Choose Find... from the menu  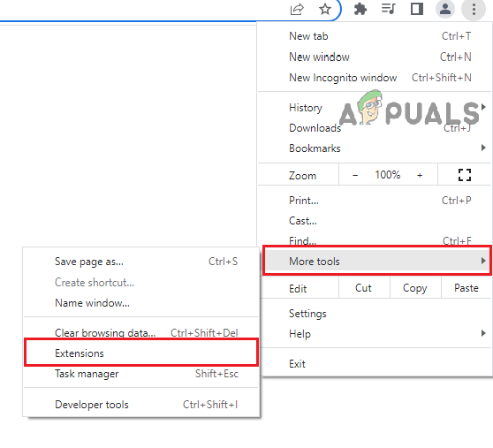(x=375, y=241)
